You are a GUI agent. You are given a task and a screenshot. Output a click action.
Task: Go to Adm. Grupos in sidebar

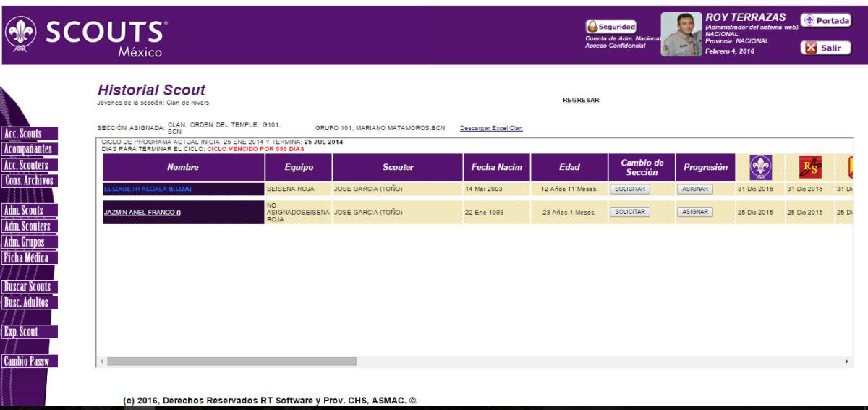[x=28, y=242]
